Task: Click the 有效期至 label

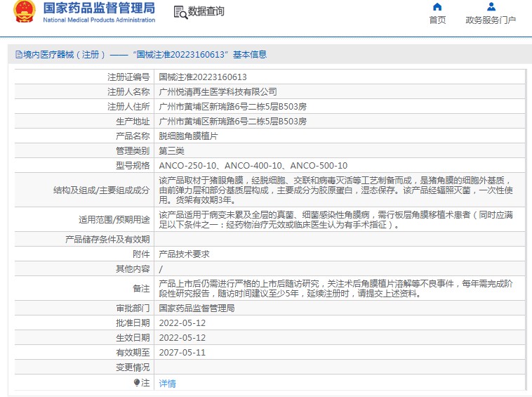Action: click(133, 353)
